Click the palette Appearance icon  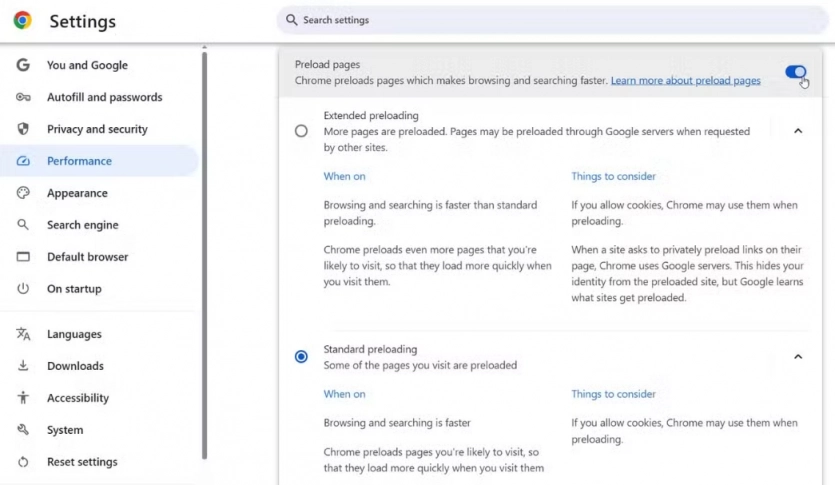click(x=23, y=193)
